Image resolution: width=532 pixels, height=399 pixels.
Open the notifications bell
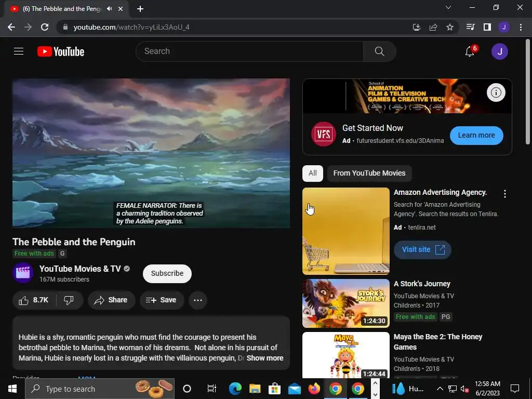coord(470,51)
